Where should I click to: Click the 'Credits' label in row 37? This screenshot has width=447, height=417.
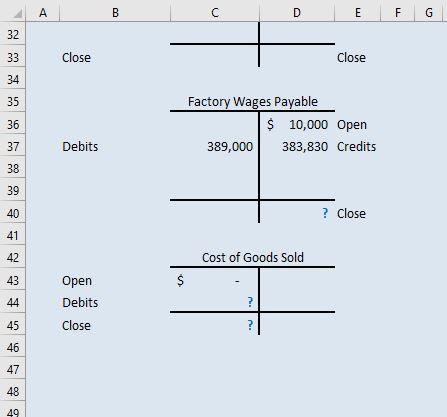point(356,146)
